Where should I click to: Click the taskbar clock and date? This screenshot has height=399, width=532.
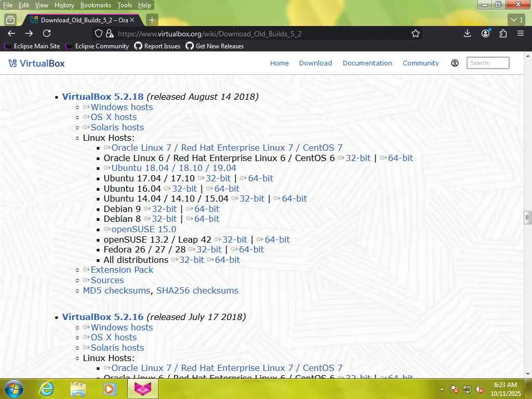(x=505, y=389)
